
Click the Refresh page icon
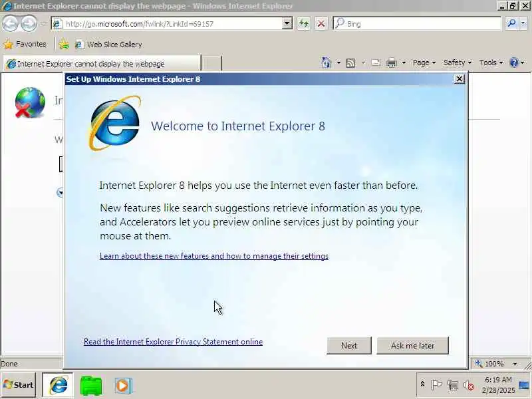[304, 24]
